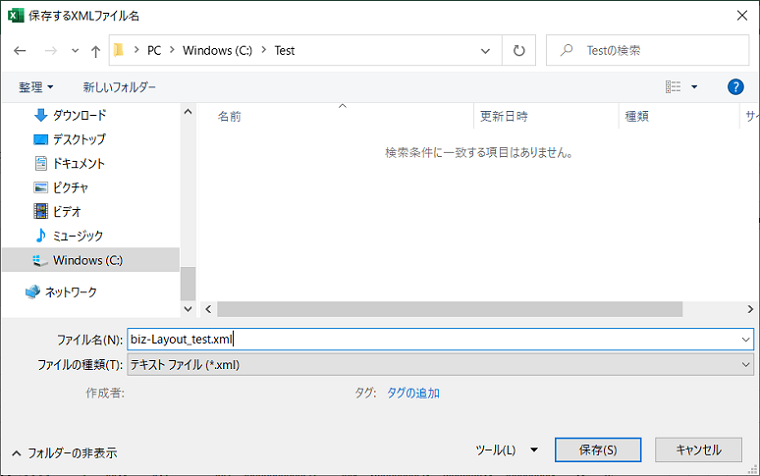Open the ファイル名 dropdown arrow
This screenshot has width=760, height=476.
(x=745, y=339)
